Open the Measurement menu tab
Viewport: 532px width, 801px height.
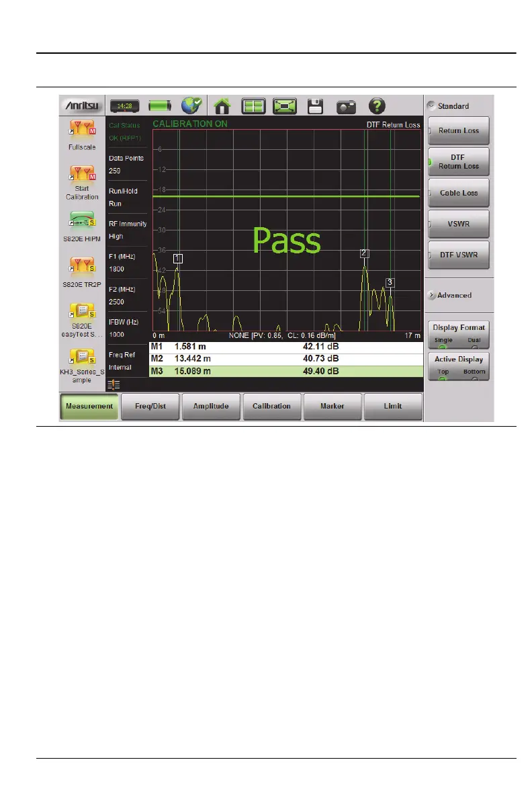89,407
